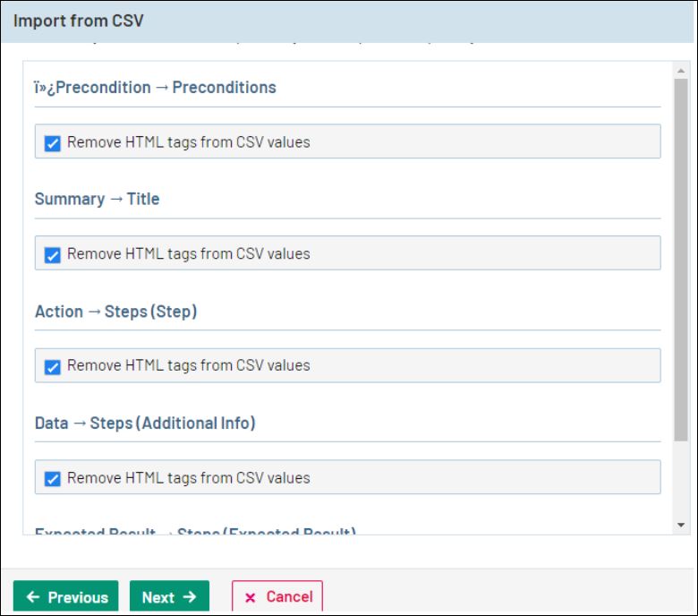Click the Remove HTML tags label under Summary
Viewport: 698px width, 616px height.
(x=188, y=254)
